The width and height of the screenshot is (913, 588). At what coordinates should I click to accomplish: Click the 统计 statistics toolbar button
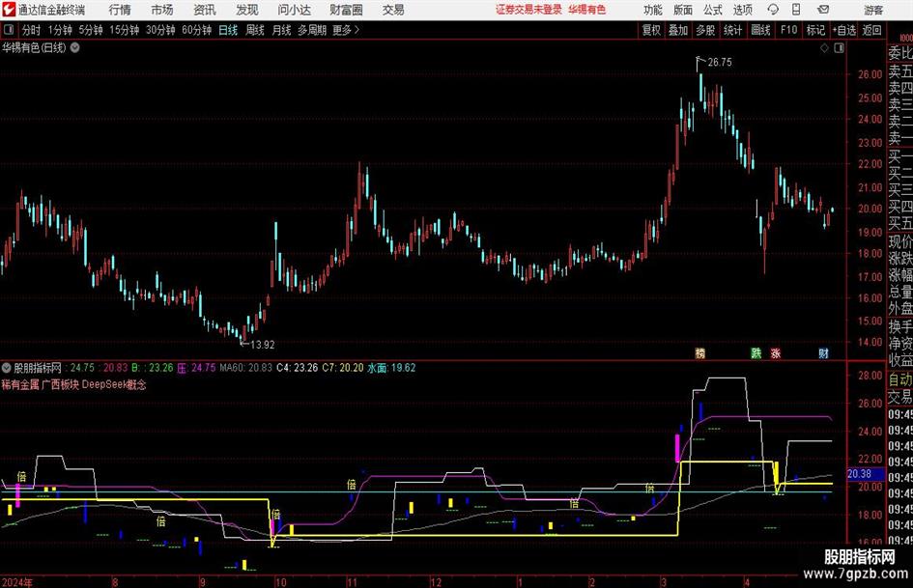pos(733,30)
